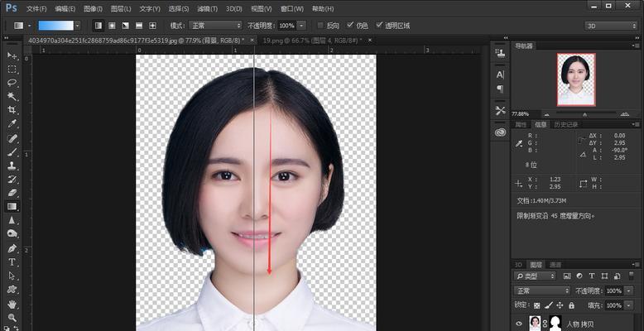Filter layers by adjustment layer kind

click(x=579, y=276)
